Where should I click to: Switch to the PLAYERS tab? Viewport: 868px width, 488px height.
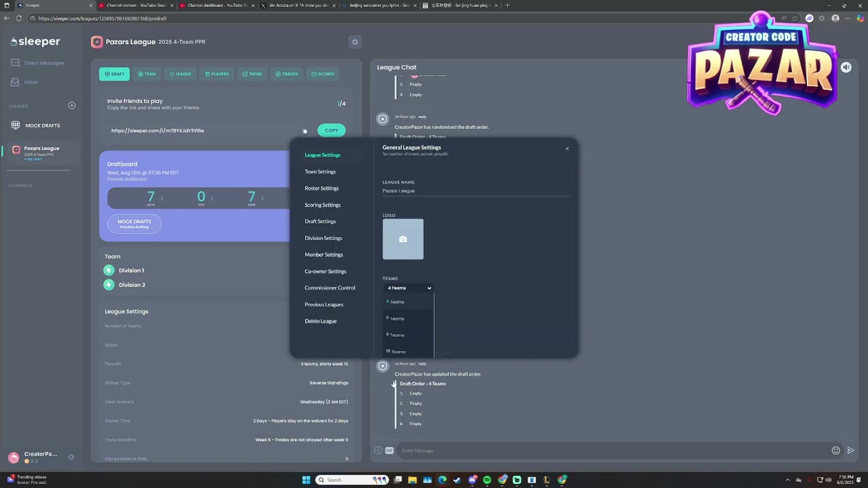217,74
